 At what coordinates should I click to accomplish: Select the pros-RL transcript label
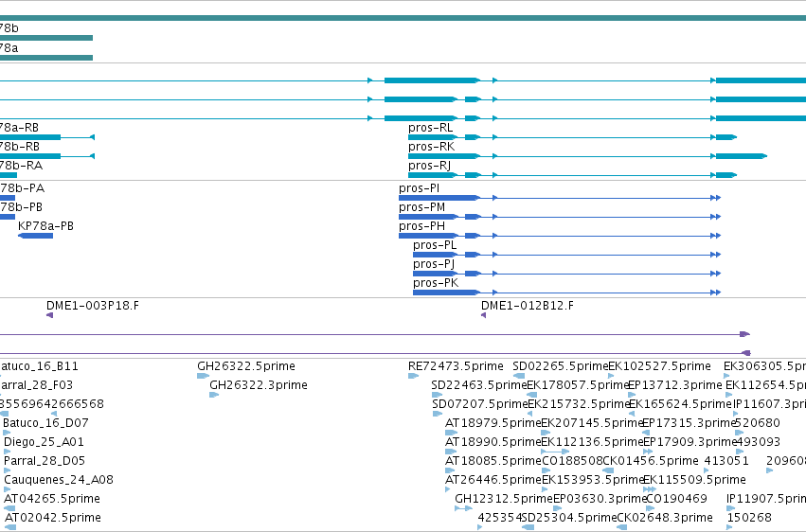[431, 128]
